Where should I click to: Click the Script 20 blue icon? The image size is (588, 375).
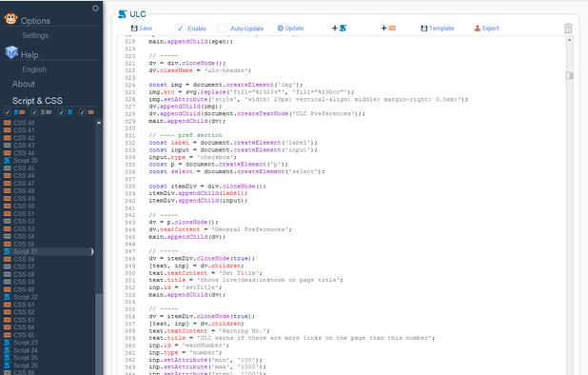7,161
